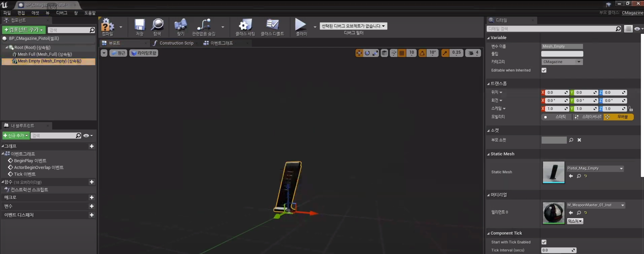
Task: Collapse the Transform (트랜스폼) section
Action: click(x=488, y=84)
